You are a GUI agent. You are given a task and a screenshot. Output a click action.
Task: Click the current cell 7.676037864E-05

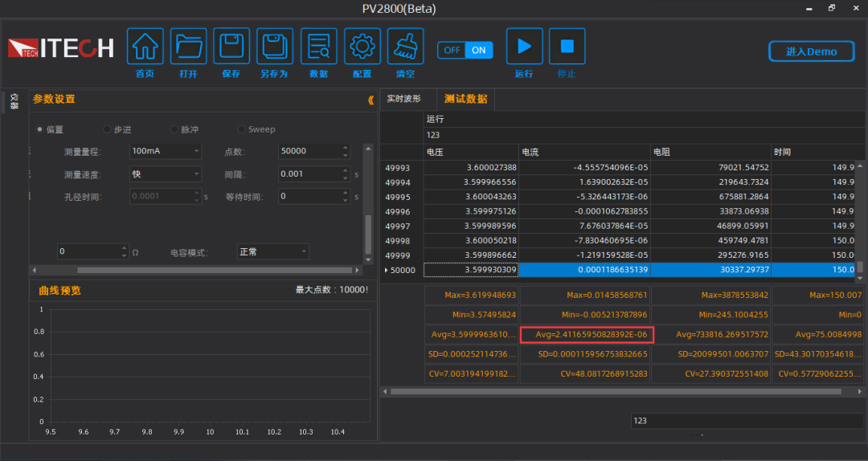(584, 226)
